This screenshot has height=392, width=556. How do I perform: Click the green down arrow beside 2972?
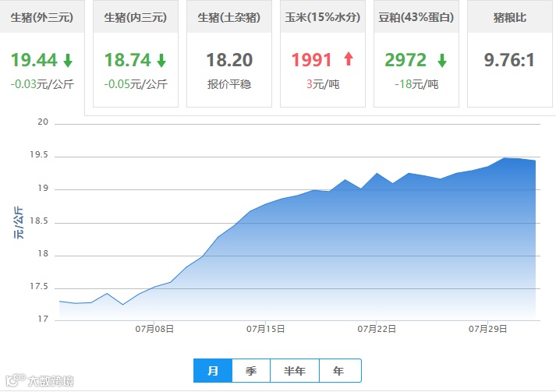point(442,60)
